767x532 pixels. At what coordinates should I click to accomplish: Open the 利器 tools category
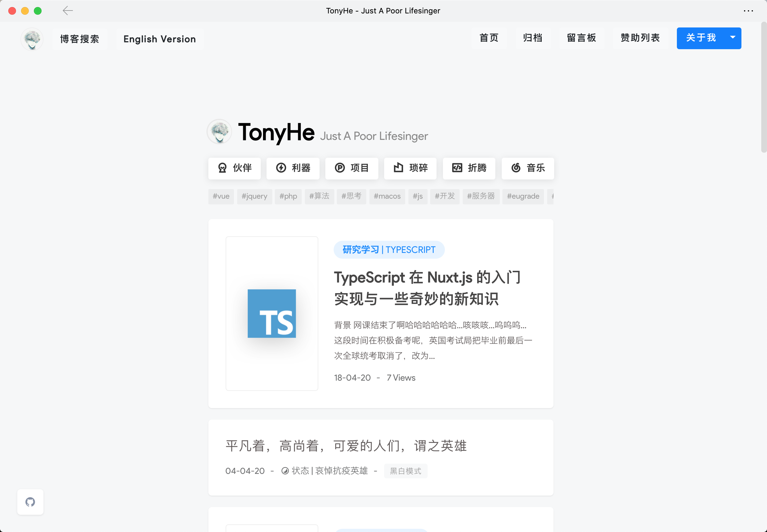click(293, 168)
